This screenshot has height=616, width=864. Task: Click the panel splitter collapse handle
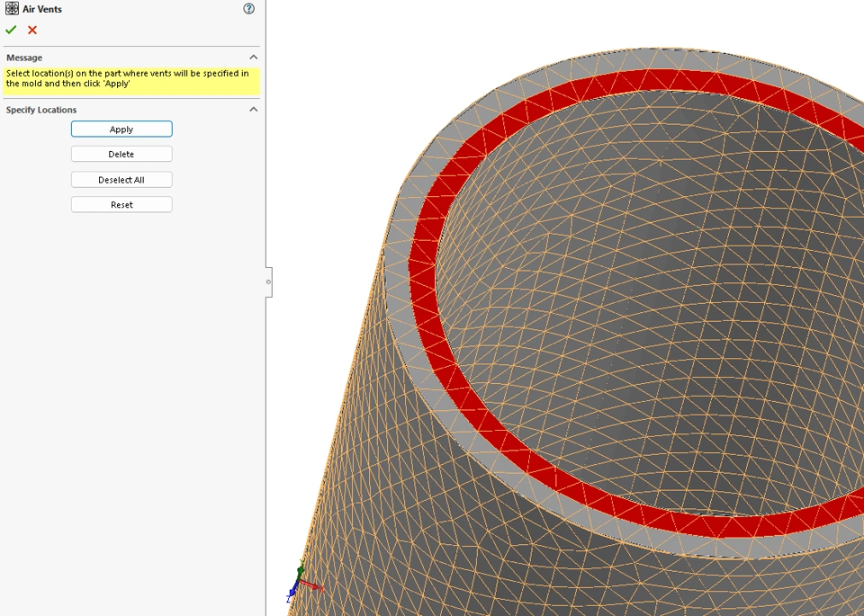click(268, 281)
